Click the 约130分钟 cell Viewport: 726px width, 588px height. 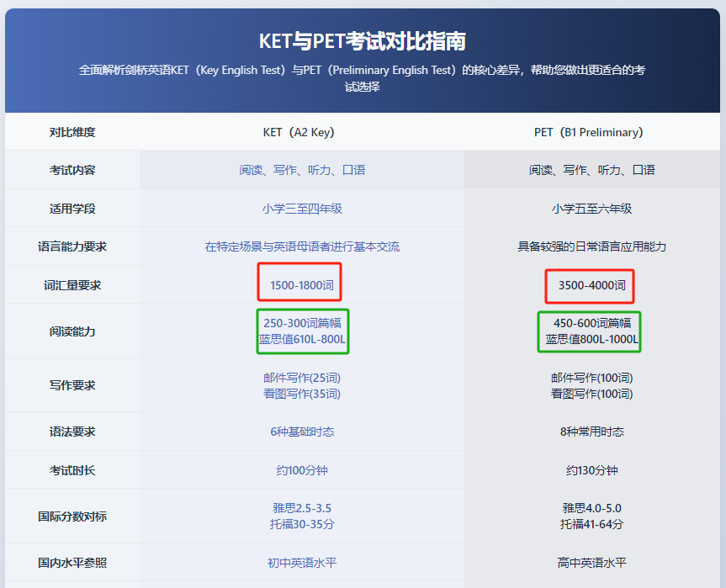(x=591, y=470)
